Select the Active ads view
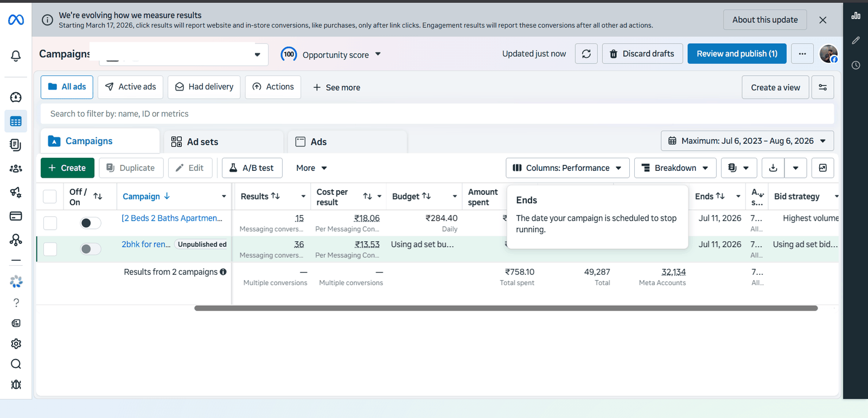868x418 pixels. (130, 87)
